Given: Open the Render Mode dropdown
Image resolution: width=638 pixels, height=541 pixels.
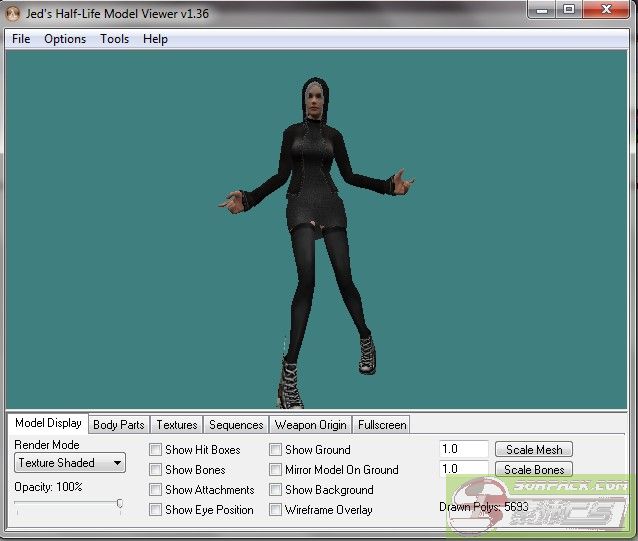Looking at the screenshot, I should tap(70, 463).
